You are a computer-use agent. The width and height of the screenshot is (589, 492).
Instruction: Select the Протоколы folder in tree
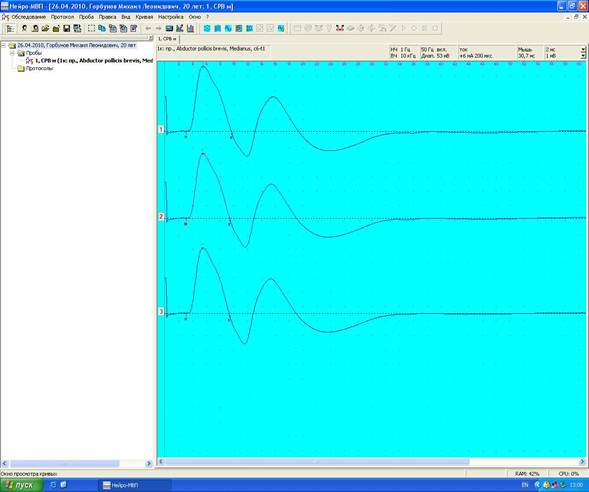coord(39,69)
